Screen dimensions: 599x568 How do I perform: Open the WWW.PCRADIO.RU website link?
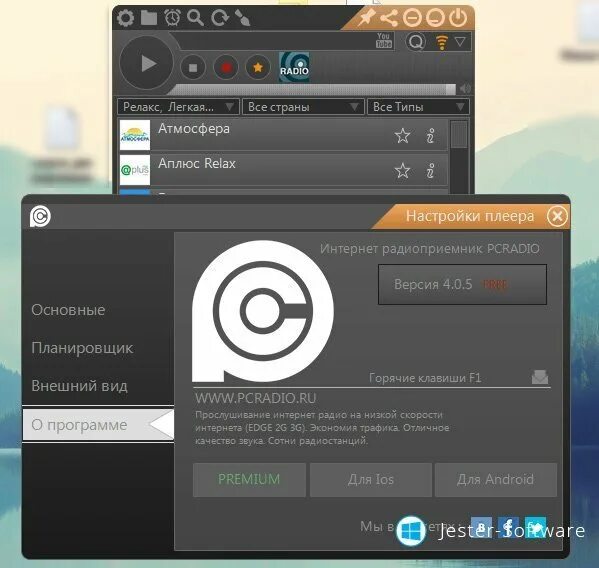pos(256,398)
